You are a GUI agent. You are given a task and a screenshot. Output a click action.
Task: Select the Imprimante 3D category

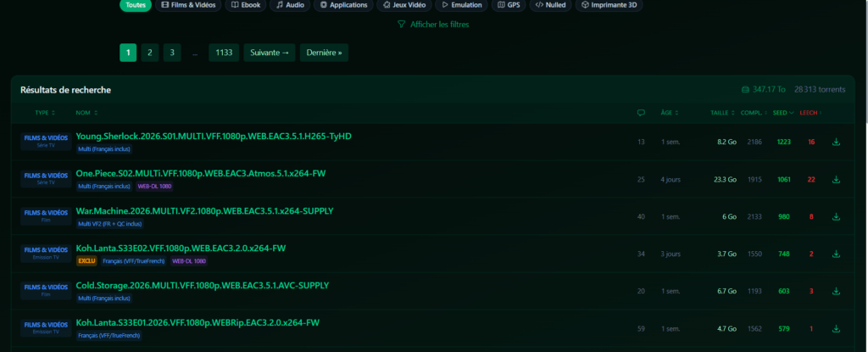click(609, 5)
